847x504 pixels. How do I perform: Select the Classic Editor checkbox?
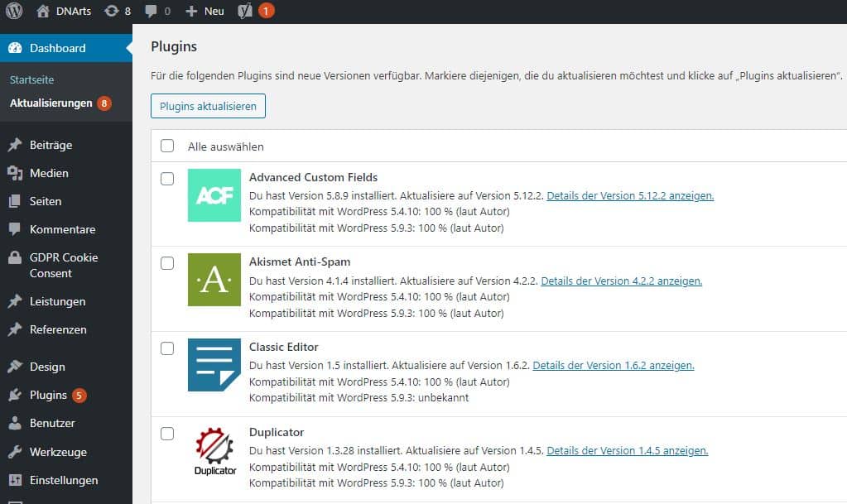pos(167,348)
